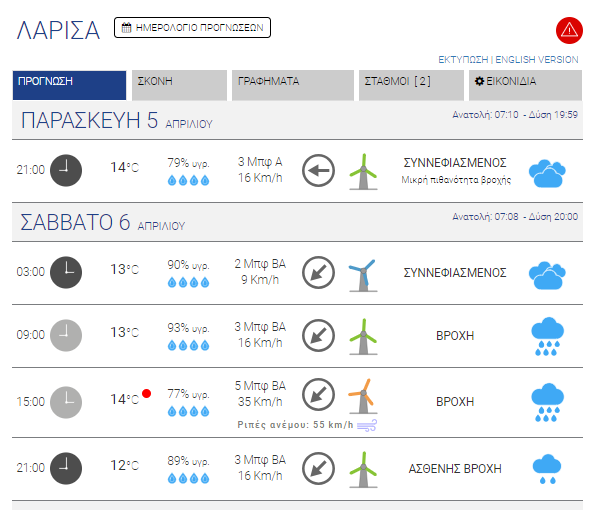
Task: Click the east wind arrow for Friday 21:00
Action: click(x=318, y=170)
